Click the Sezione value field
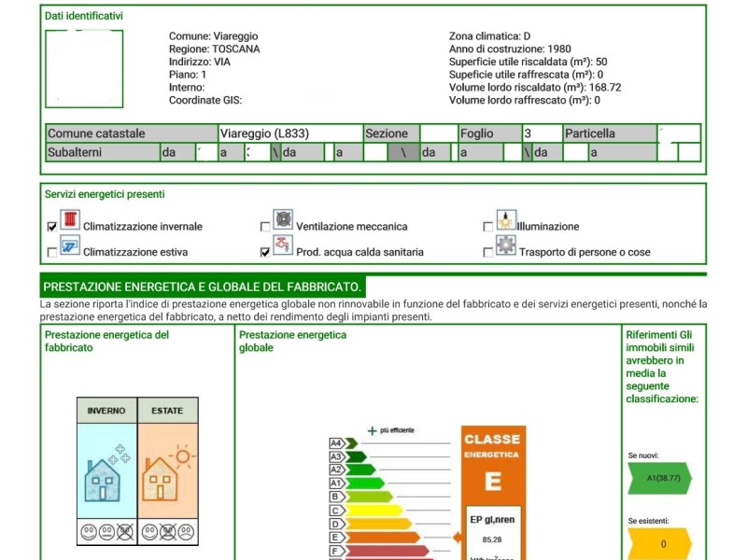Screen dimensions: 747x560 click(438, 133)
